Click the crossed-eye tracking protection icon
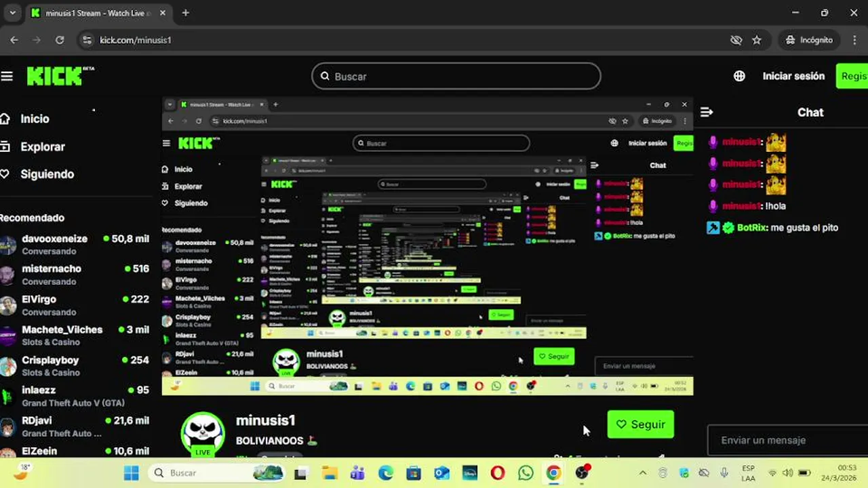The width and height of the screenshot is (868, 488). pyautogui.click(x=736, y=40)
